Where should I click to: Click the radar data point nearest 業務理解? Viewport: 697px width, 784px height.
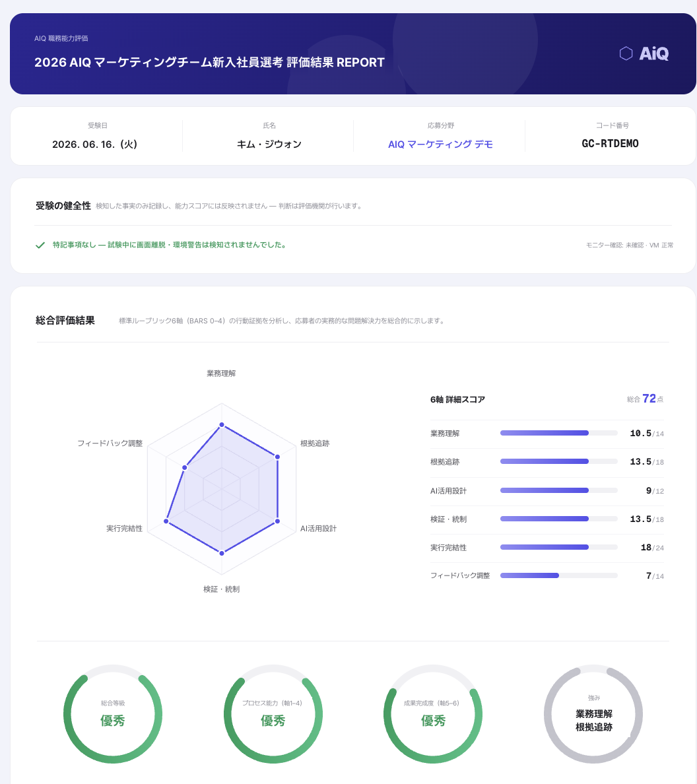(222, 425)
